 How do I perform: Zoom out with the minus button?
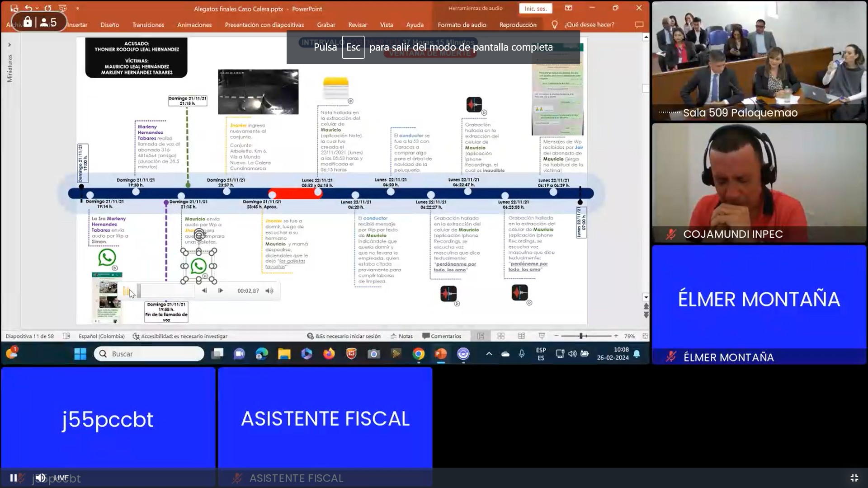557,336
